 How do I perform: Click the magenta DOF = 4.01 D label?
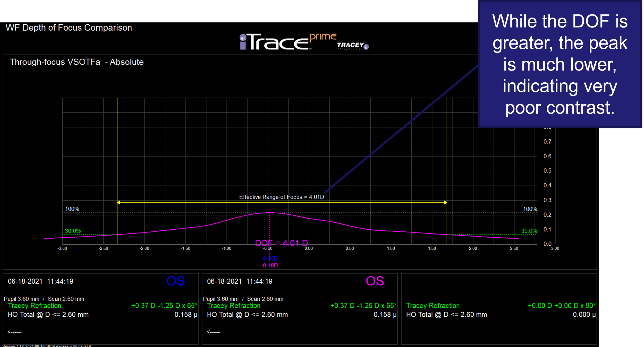(x=281, y=243)
